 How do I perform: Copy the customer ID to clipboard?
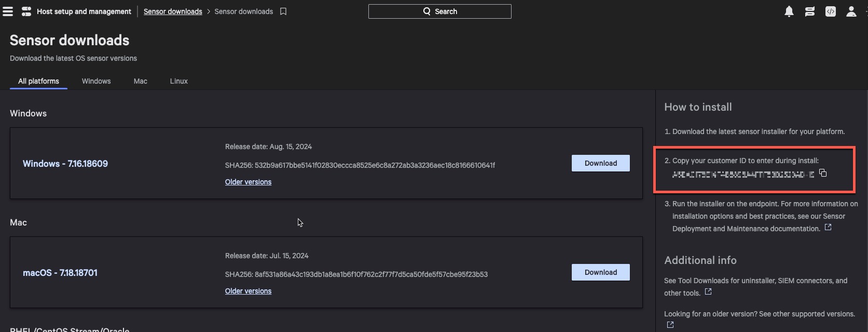point(823,173)
